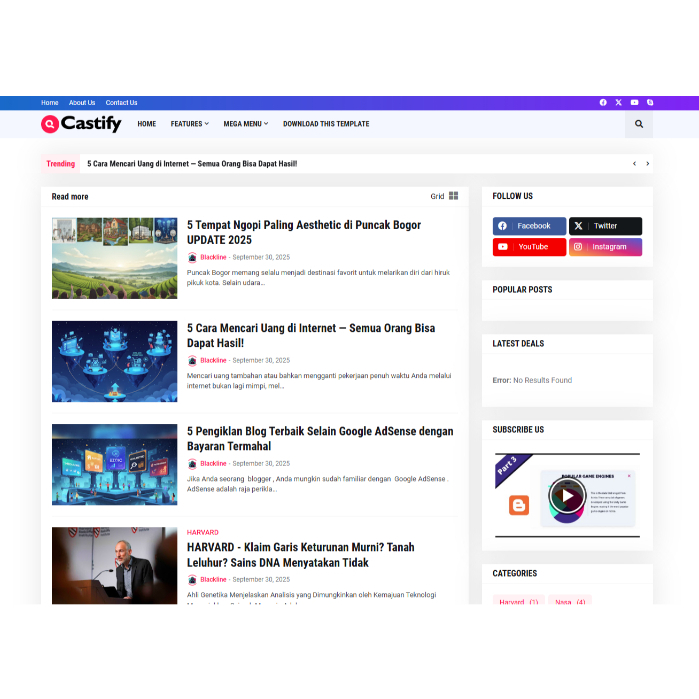Open the Skype icon in top bar

click(x=650, y=103)
